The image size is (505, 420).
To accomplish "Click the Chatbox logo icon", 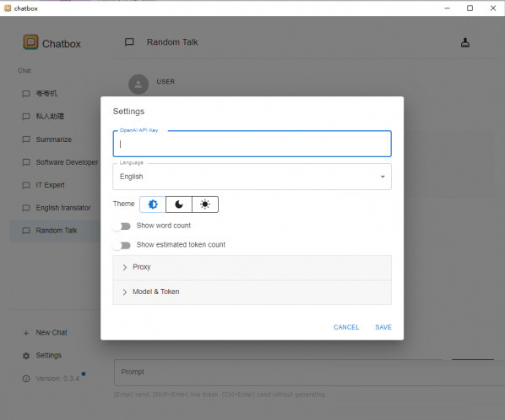I will tap(30, 42).
